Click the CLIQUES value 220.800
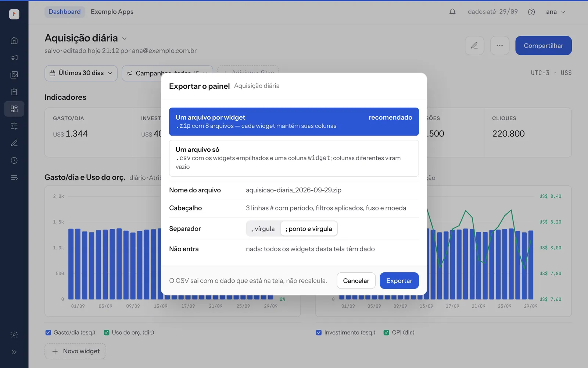 [508, 134]
